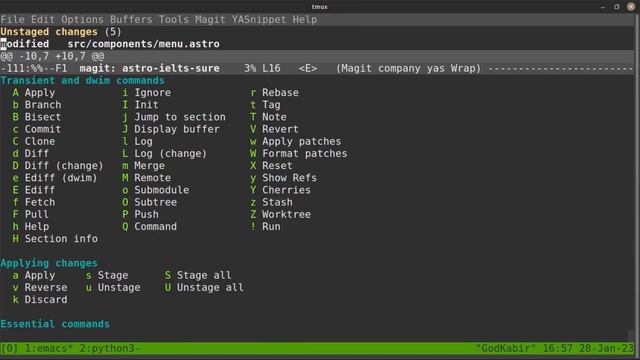Click the Z Worktree command
This screenshot has height=360, width=640.
point(280,215)
